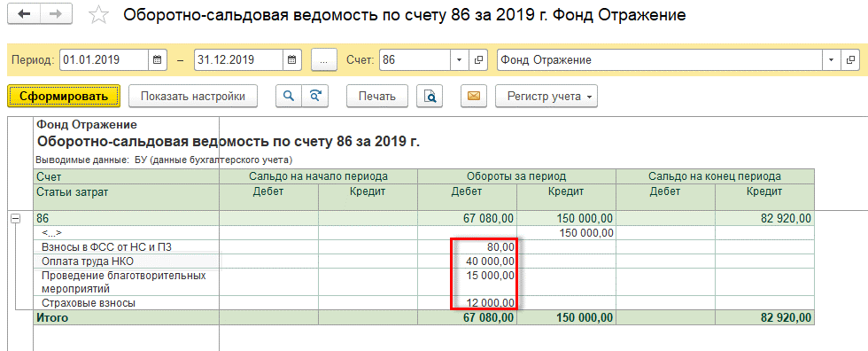Click Показать настройки button

[x=193, y=97]
